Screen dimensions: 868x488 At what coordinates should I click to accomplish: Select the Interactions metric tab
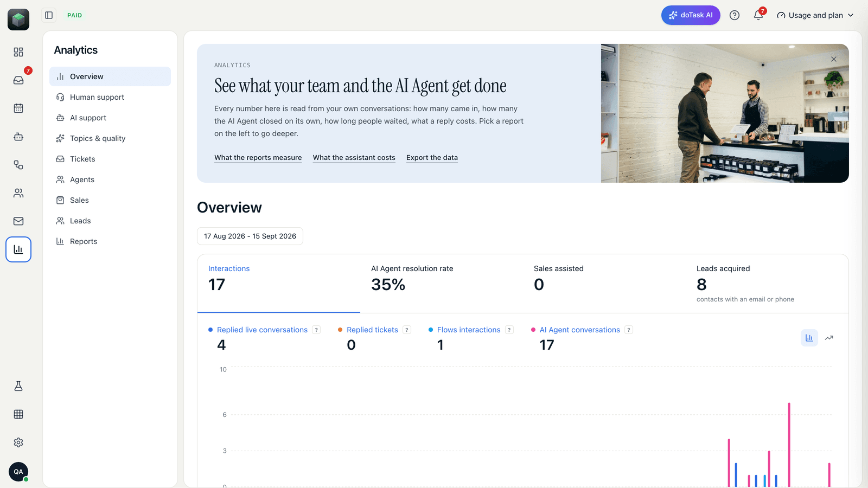[x=279, y=283]
